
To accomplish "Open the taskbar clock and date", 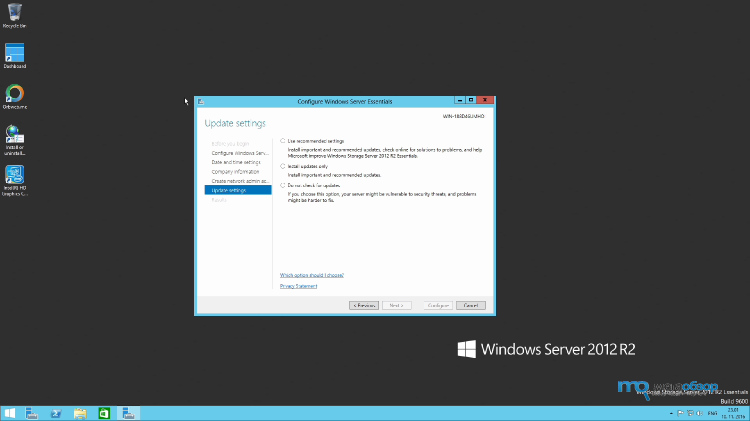I will (x=733, y=413).
